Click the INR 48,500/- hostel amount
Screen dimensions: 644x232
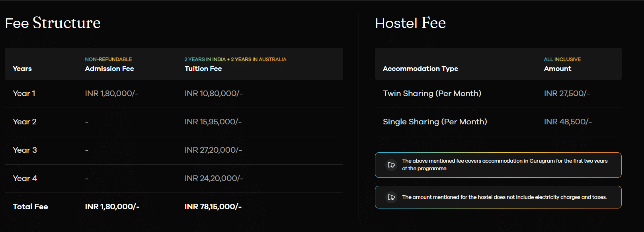coord(568,122)
